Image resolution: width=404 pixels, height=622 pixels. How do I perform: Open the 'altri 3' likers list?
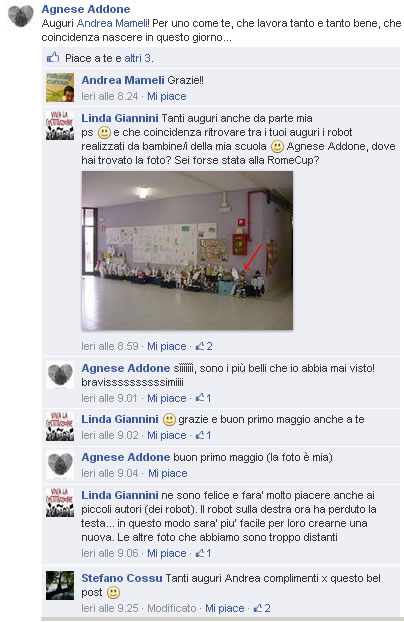coord(137,58)
